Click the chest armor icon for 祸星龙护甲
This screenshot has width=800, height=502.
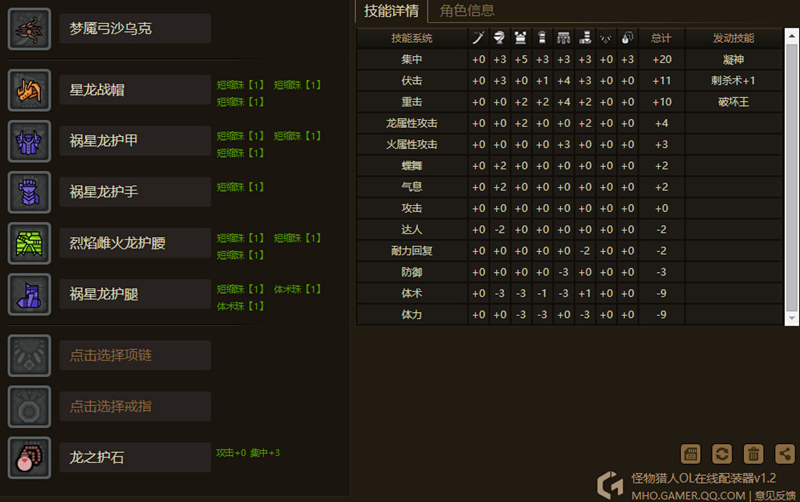29,141
